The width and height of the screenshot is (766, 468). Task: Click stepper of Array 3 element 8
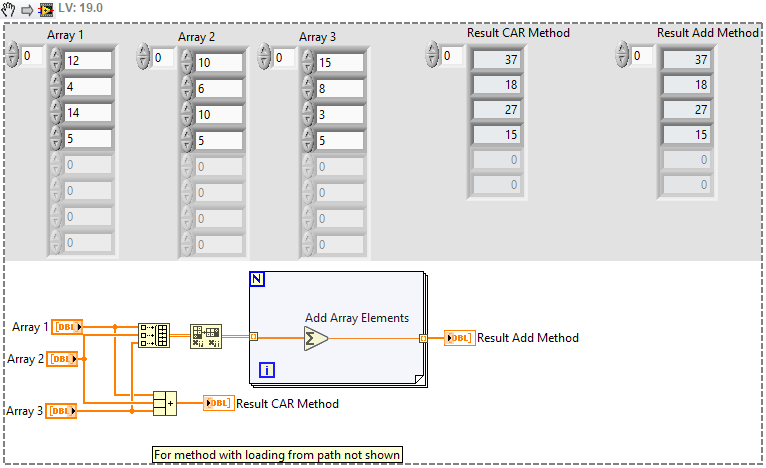(x=308, y=88)
